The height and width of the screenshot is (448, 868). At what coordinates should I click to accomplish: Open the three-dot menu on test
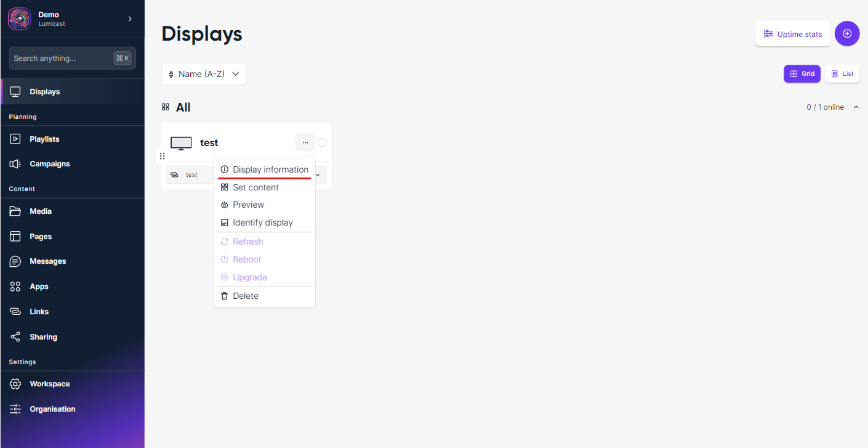[x=305, y=142]
